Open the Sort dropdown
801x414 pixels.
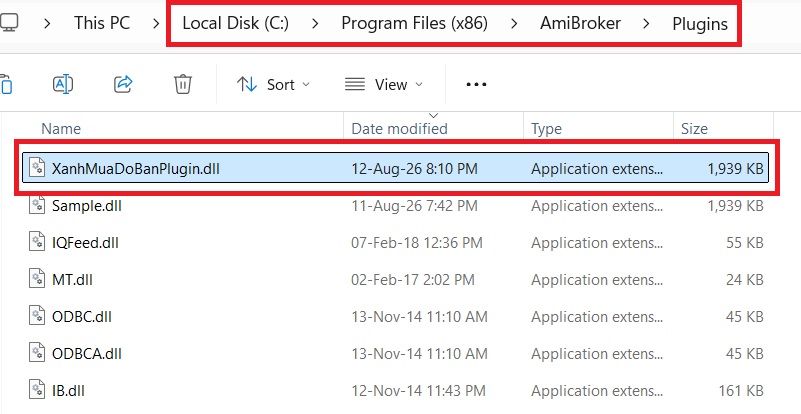(273, 84)
